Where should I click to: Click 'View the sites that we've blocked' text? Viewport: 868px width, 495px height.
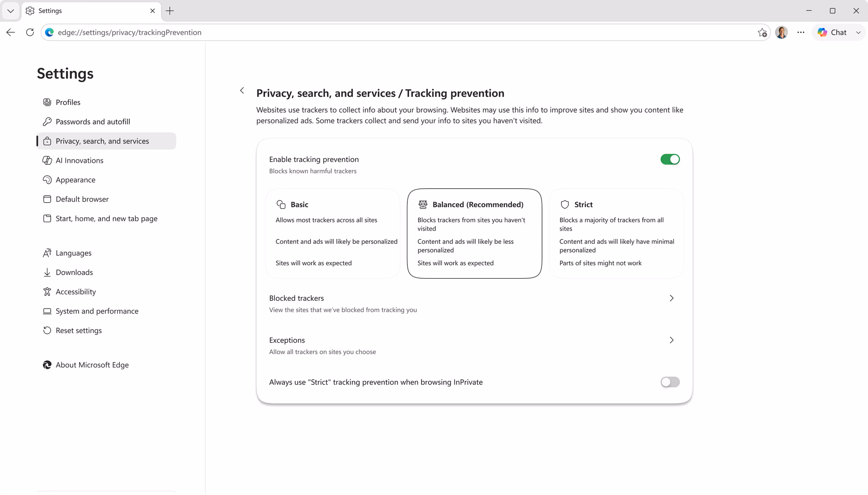coord(343,310)
